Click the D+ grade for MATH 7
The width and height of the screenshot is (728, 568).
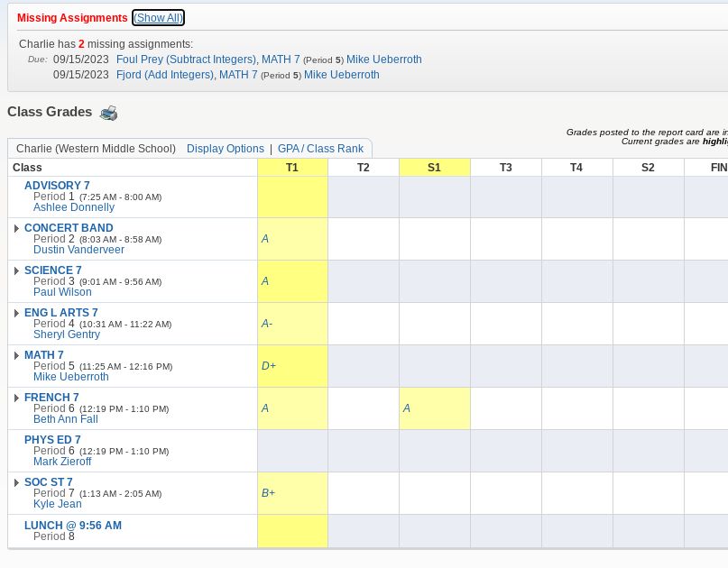[269, 366]
